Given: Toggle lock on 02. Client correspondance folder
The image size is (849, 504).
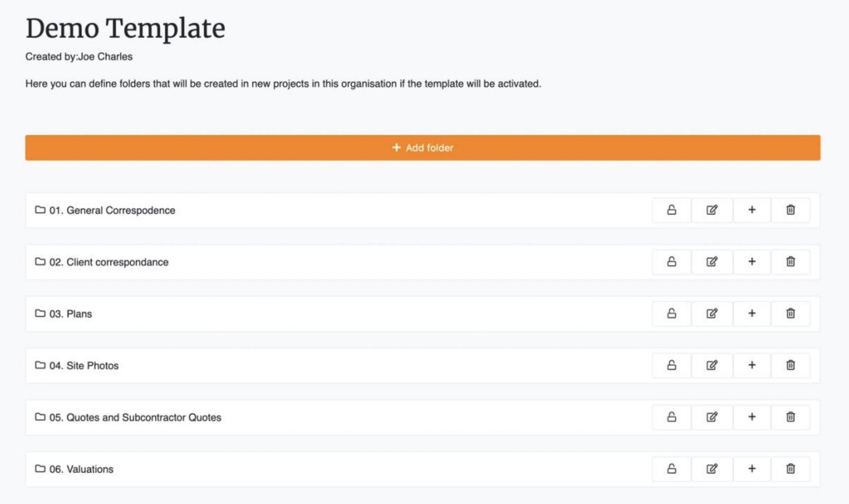Looking at the screenshot, I should tap(671, 261).
